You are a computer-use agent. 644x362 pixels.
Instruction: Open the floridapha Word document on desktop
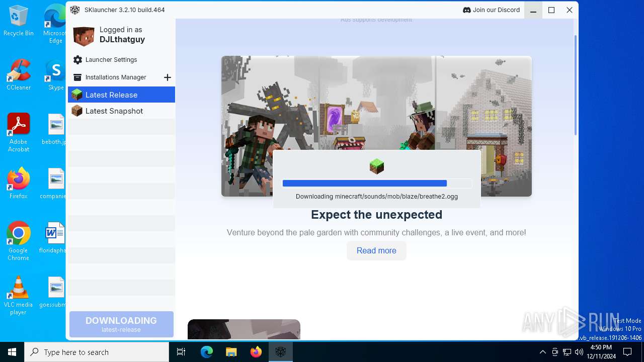pyautogui.click(x=55, y=238)
